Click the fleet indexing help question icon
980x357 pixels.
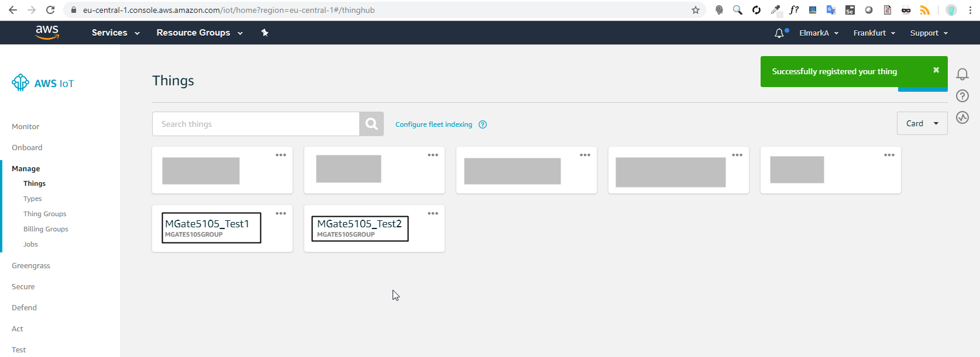pos(483,124)
